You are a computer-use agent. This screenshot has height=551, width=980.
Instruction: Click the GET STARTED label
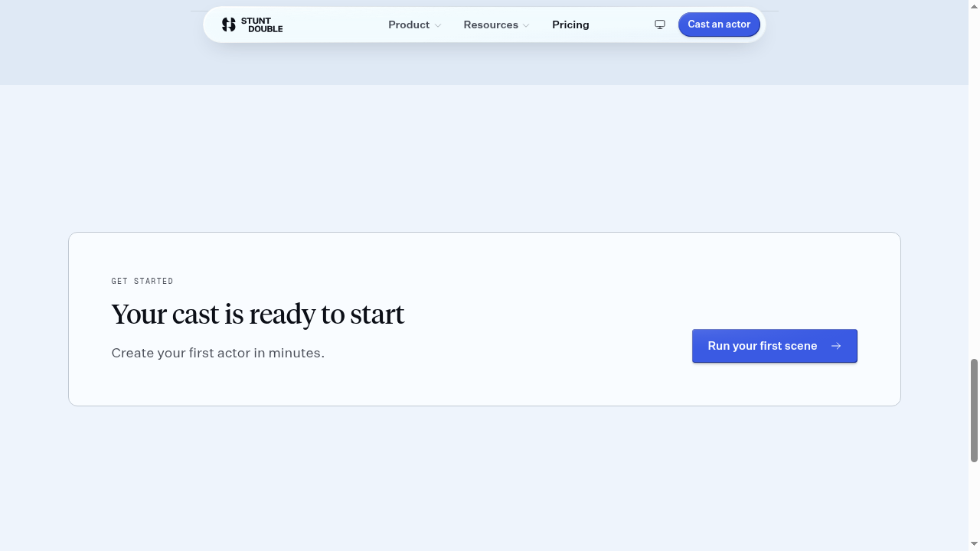(x=142, y=281)
